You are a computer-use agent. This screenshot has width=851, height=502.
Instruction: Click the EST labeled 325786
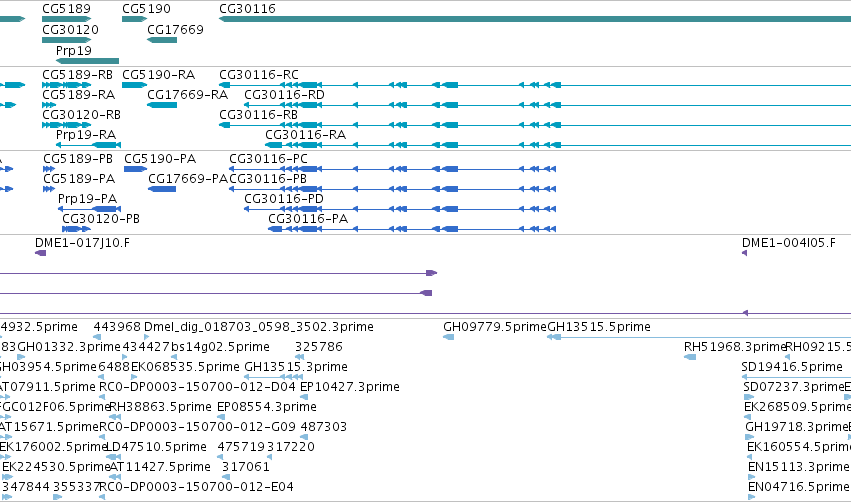pyautogui.click(x=319, y=346)
